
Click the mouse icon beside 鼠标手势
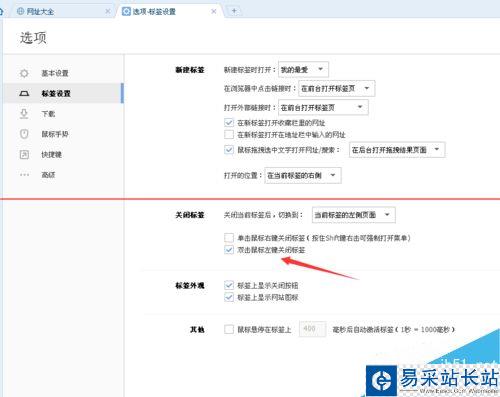(x=24, y=134)
